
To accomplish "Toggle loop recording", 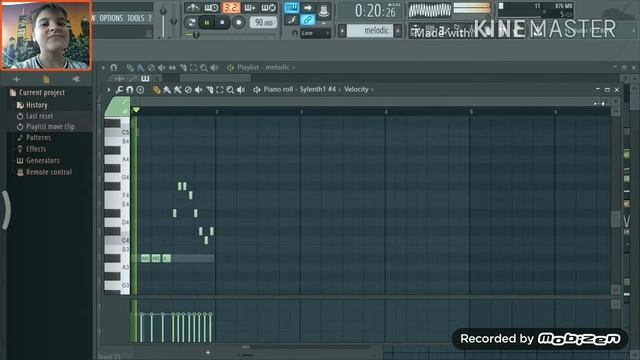I will pos(268,8).
